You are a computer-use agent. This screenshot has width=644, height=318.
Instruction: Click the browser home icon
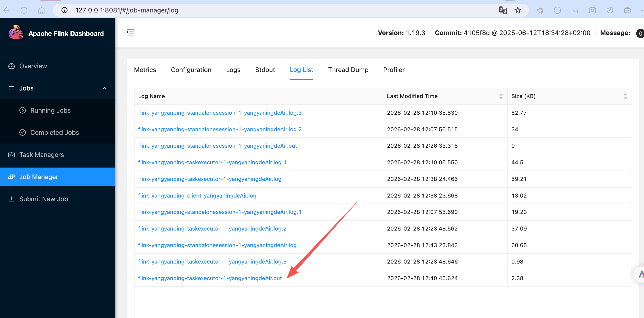coord(41,10)
